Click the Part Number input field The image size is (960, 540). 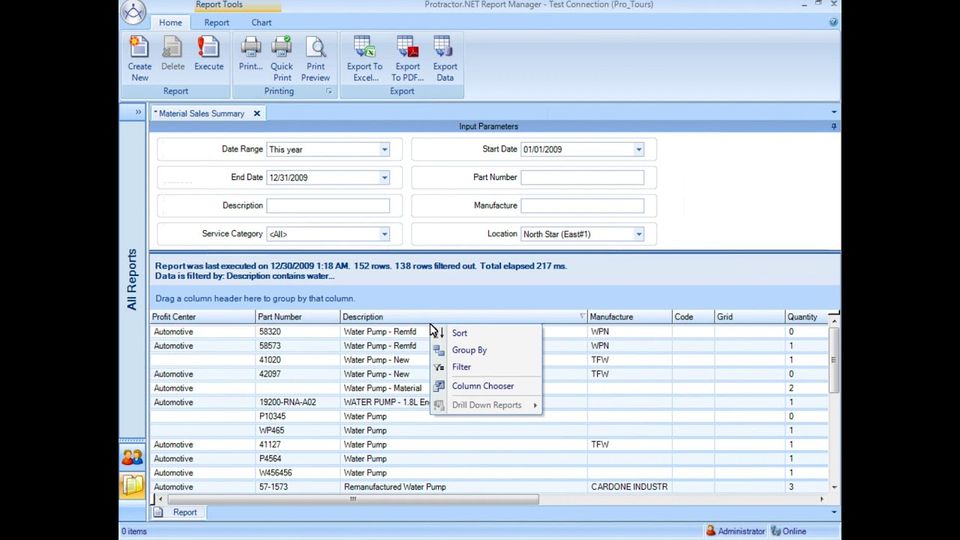pos(582,178)
